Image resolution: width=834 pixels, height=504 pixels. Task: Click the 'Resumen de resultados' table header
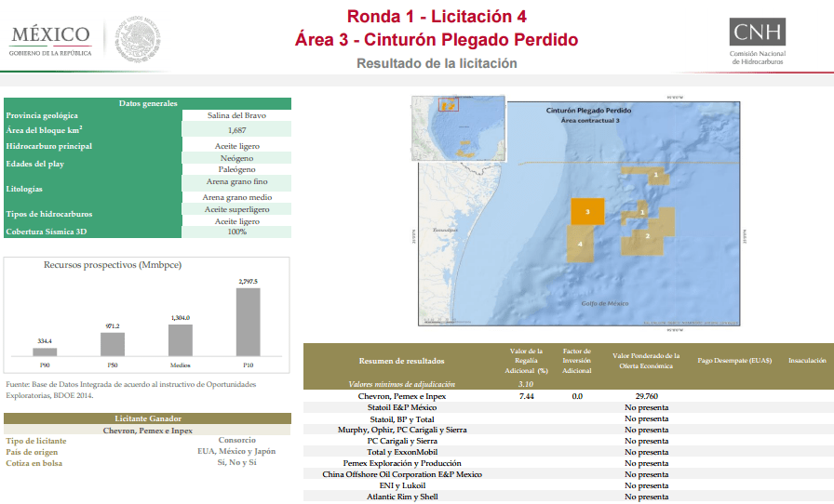tap(401, 361)
